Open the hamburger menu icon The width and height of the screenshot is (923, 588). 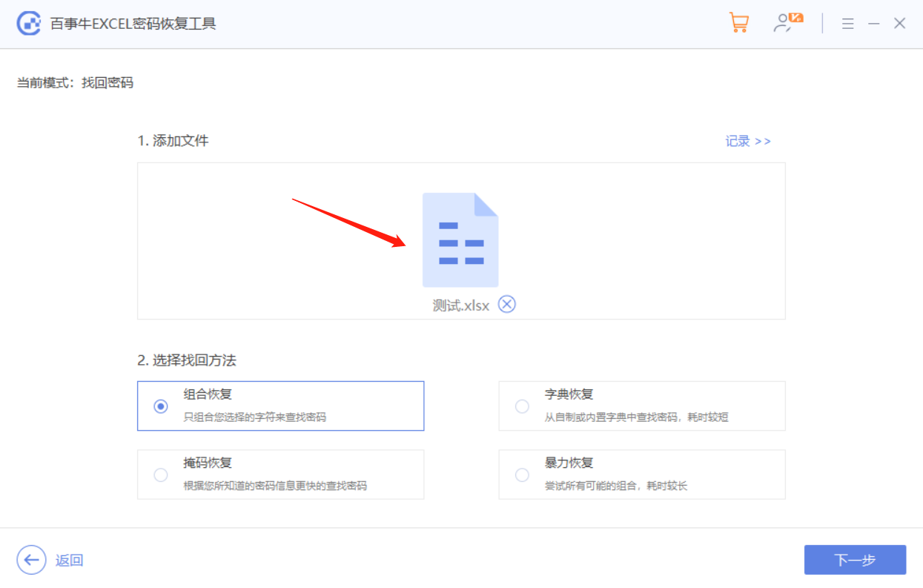(847, 23)
